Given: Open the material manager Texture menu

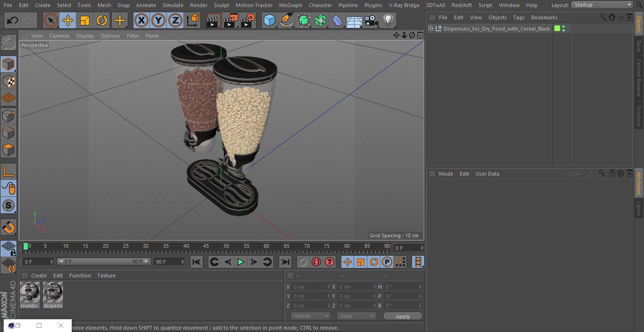Looking at the screenshot, I should click(x=106, y=275).
